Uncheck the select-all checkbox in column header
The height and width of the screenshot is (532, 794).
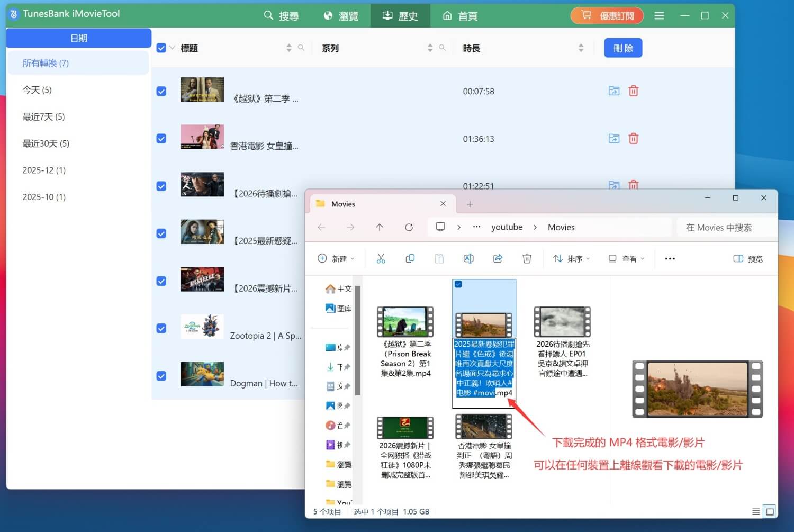coord(161,47)
